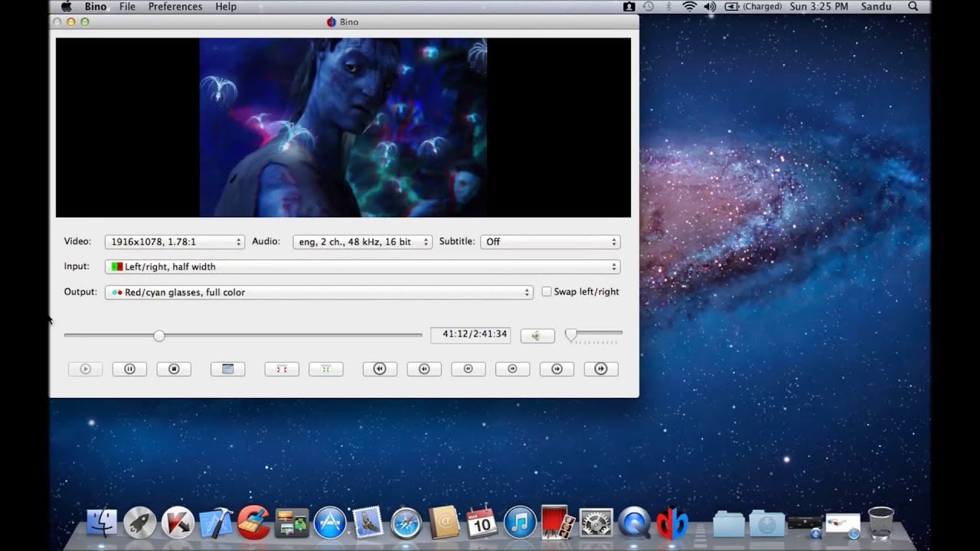Image resolution: width=980 pixels, height=551 pixels.
Task: Click the Wi-Fi status icon
Action: click(689, 6)
